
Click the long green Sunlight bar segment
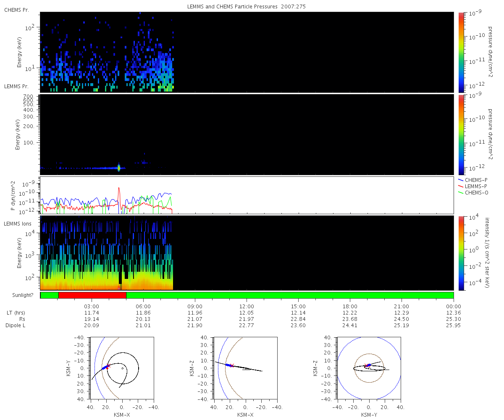click(290, 295)
